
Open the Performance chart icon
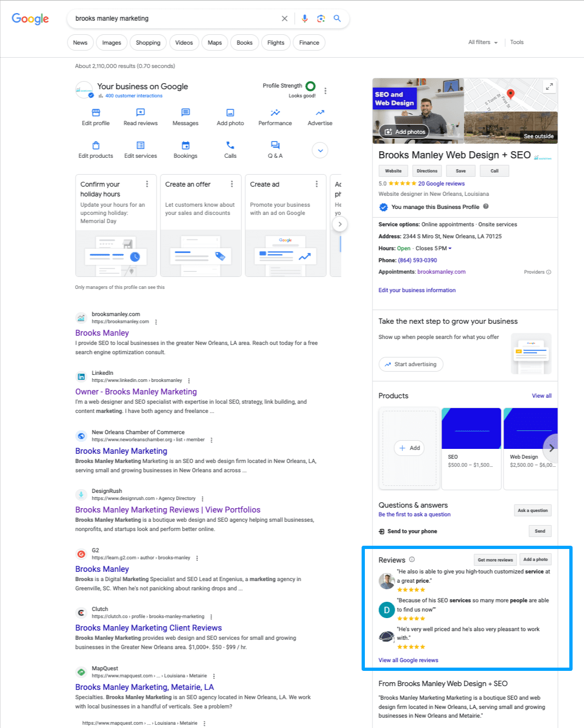click(x=275, y=113)
